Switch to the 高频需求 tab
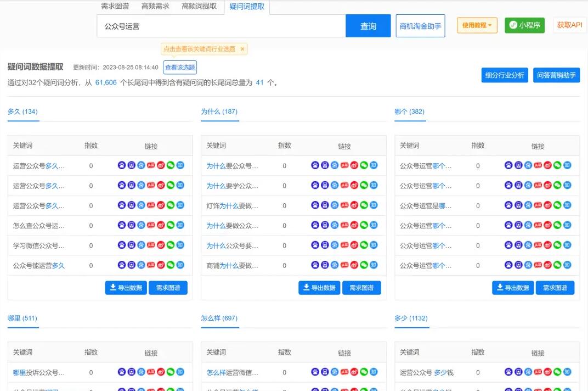The width and height of the screenshot is (588, 391). (155, 6)
